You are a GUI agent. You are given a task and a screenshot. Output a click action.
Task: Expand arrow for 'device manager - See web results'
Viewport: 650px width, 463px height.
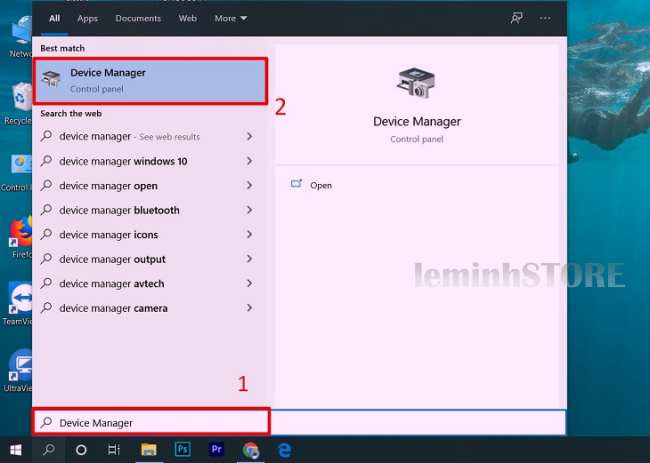(x=249, y=136)
